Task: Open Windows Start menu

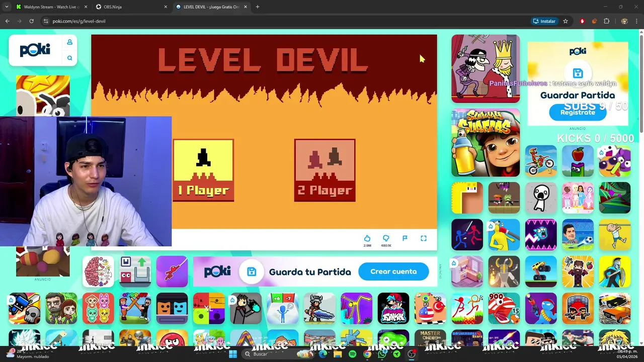Action: (233, 354)
